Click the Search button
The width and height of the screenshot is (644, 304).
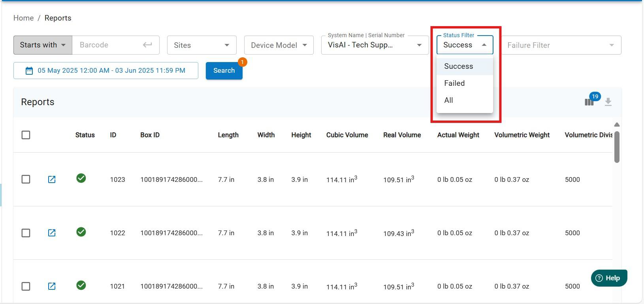click(224, 71)
